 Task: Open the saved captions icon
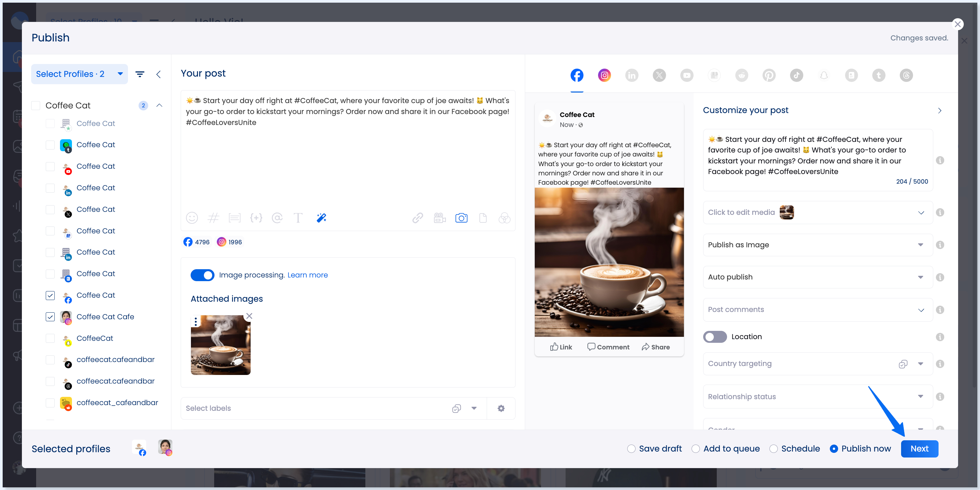click(235, 217)
